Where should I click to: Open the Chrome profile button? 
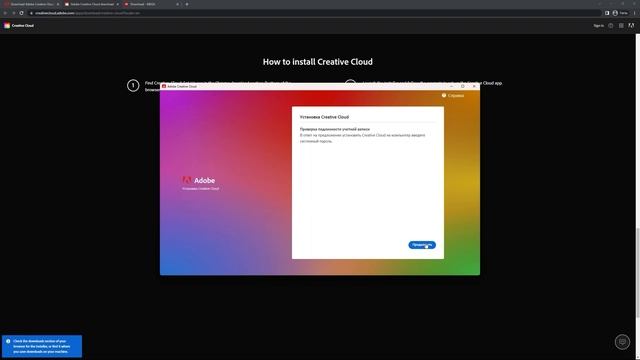[x=620, y=13]
